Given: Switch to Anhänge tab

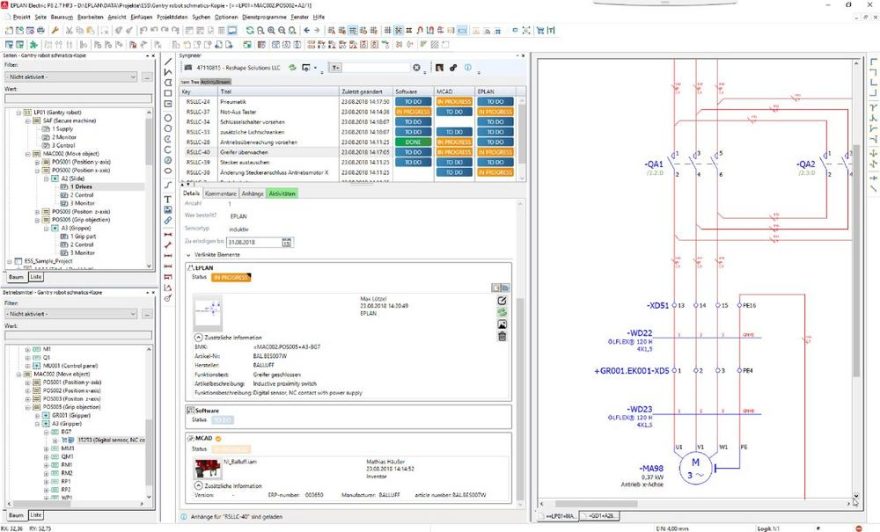Looking at the screenshot, I should (252, 194).
